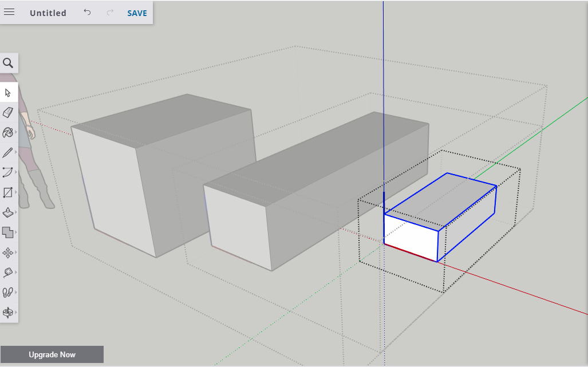Image resolution: width=588 pixels, height=367 pixels.
Task: Select the Move tool
Action: click(7, 252)
